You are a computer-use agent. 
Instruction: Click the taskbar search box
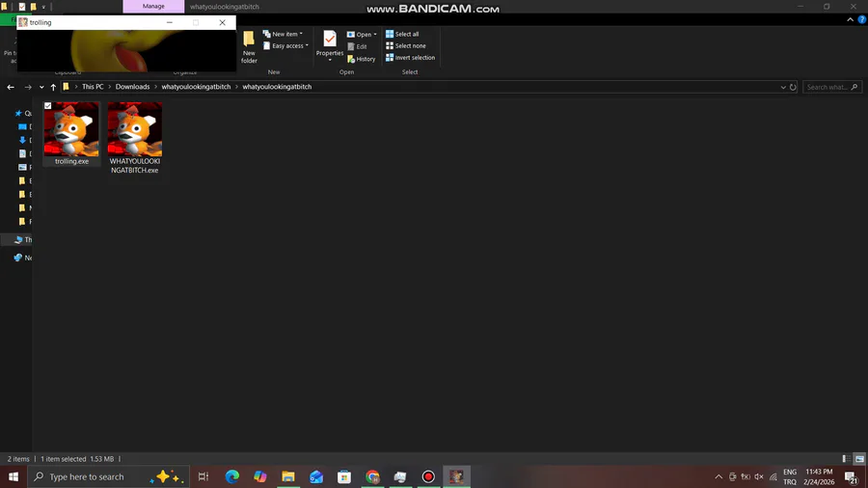pyautogui.click(x=108, y=476)
